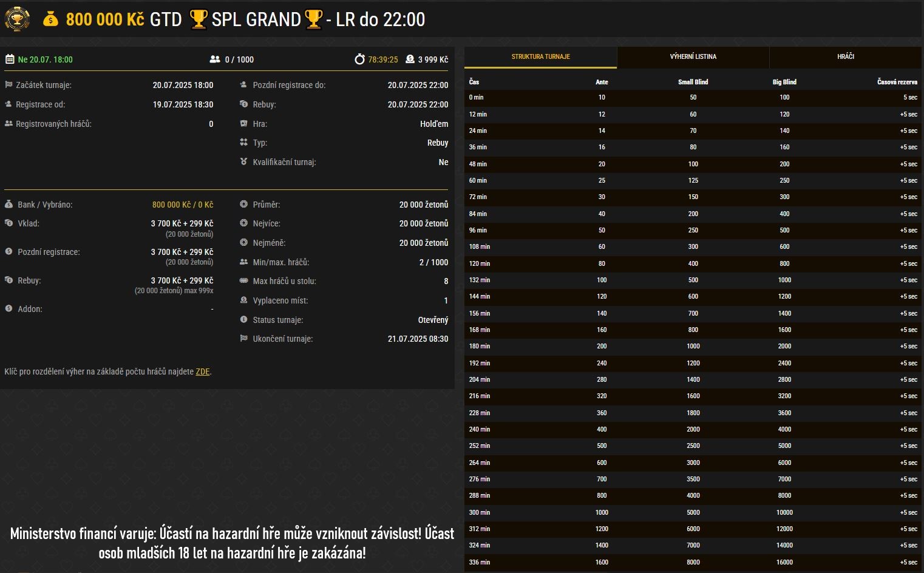Click the gold trophy chip logo
The image size is (924, 573).
(17, 19)
